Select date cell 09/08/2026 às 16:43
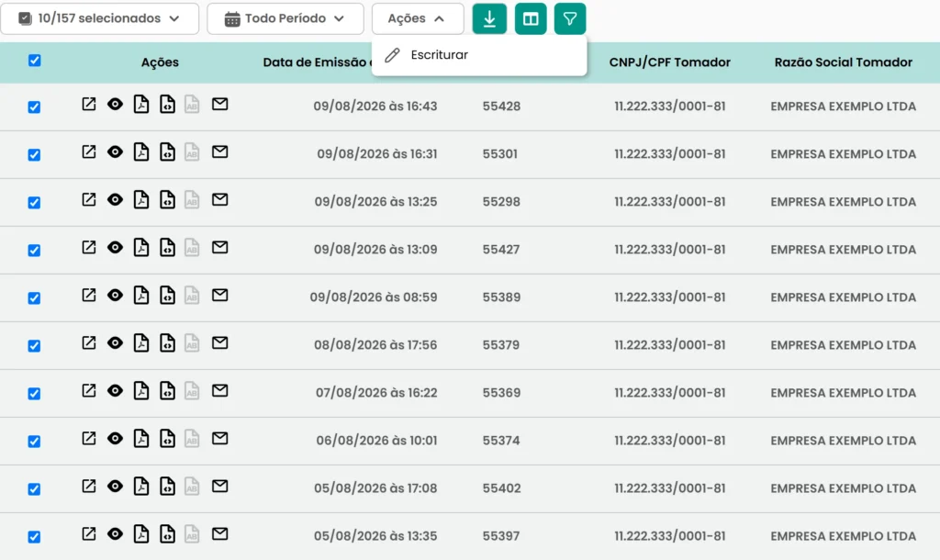The width and height of the screenshot is (940, 560). click(375, 106)
